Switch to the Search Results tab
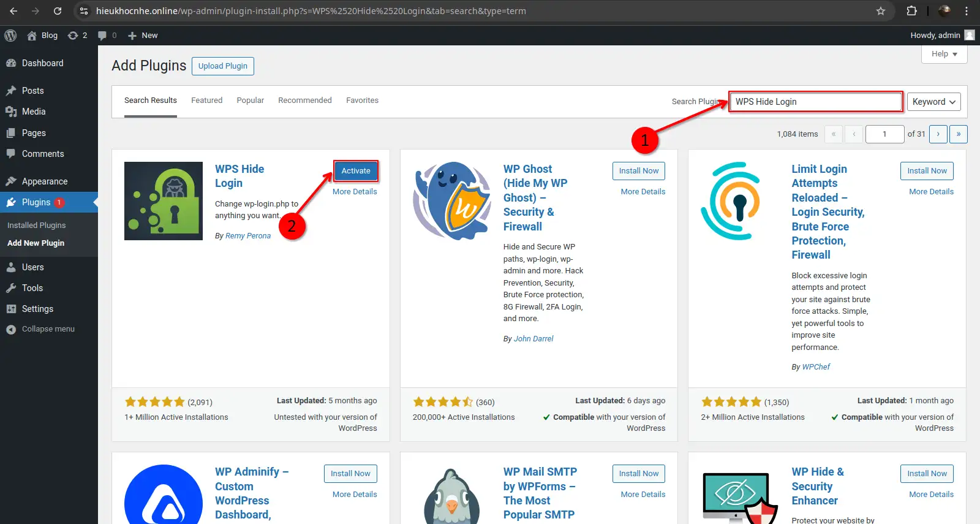The height and width of the screenshot is (524, 980). click(x=151, y=101)
